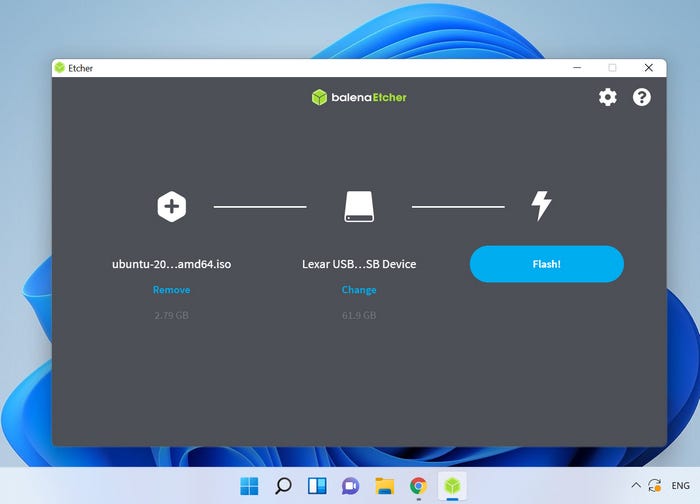Remove the selected ubuntu ISO image
Screen dimensions: 700x504
pos(171,290)
